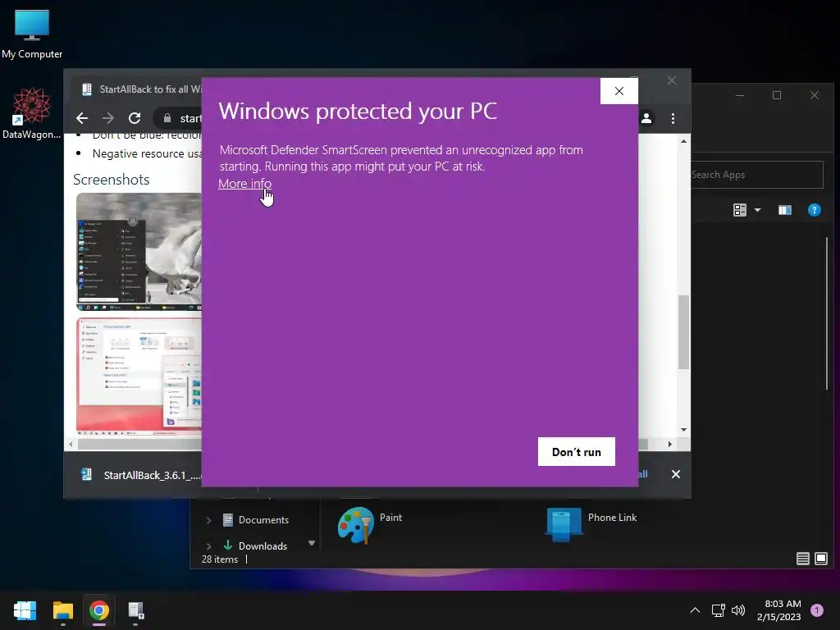Image resolution: width=840 pixels, height=630 pixels.
Task: Click the Chrome page vertical scrollbar thumb
Action: (683, 331)
